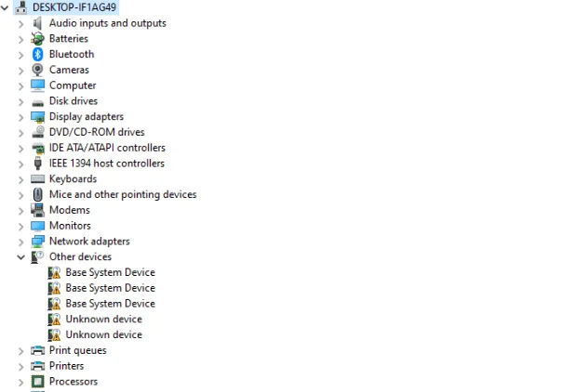
Task: Click the Mice and pointing devices icon
Action: 38,195
